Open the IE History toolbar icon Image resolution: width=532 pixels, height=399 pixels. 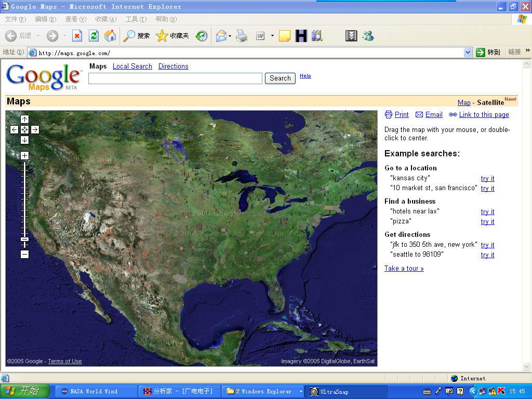(x=202, y=36)
